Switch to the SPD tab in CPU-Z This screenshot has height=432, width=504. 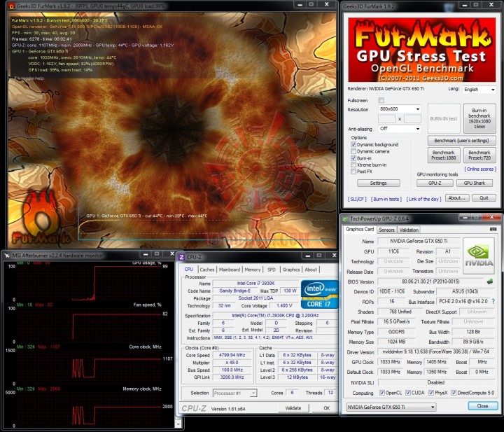272,270
